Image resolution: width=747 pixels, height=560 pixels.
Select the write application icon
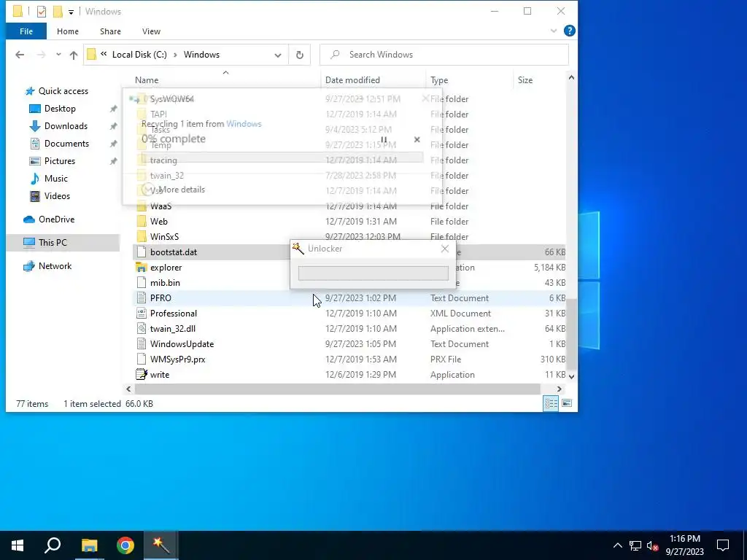point(141,375)
